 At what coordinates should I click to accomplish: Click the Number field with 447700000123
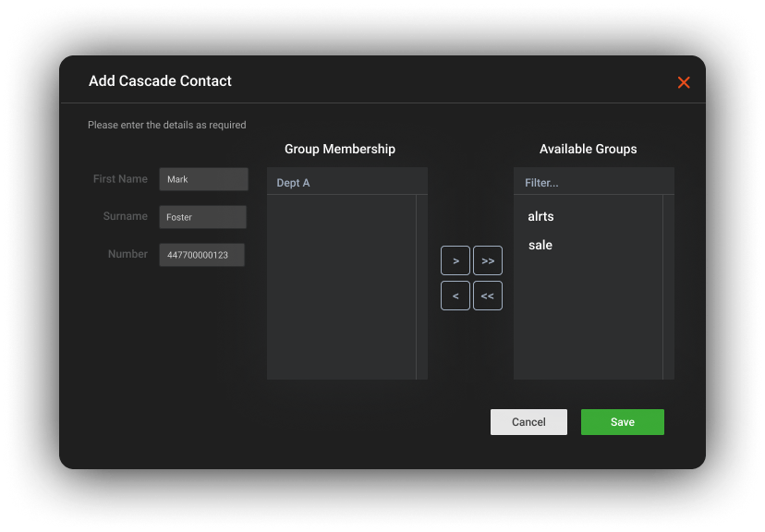click(201, 255)
